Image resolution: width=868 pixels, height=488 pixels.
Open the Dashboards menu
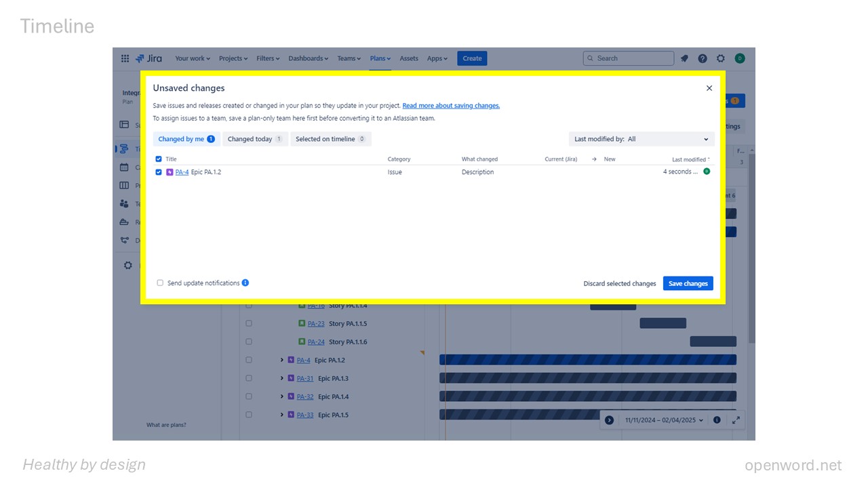pyautogui.click(x=309, y=58)
